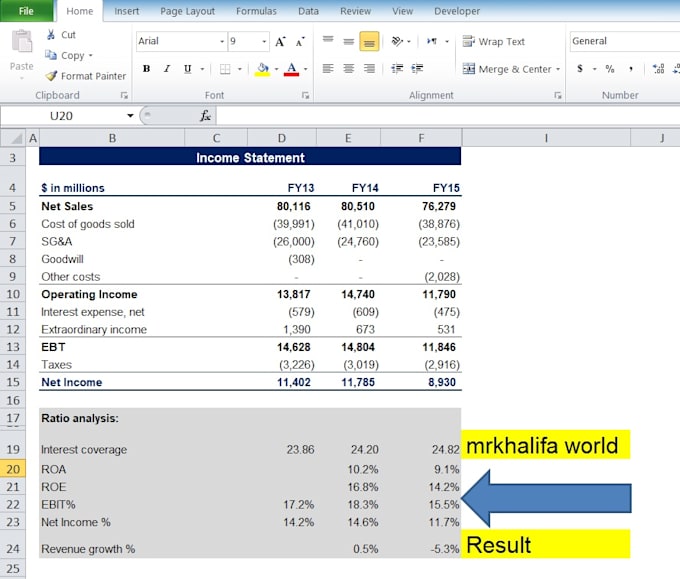Click the Cut scissors icon

[x=51, y=35]
